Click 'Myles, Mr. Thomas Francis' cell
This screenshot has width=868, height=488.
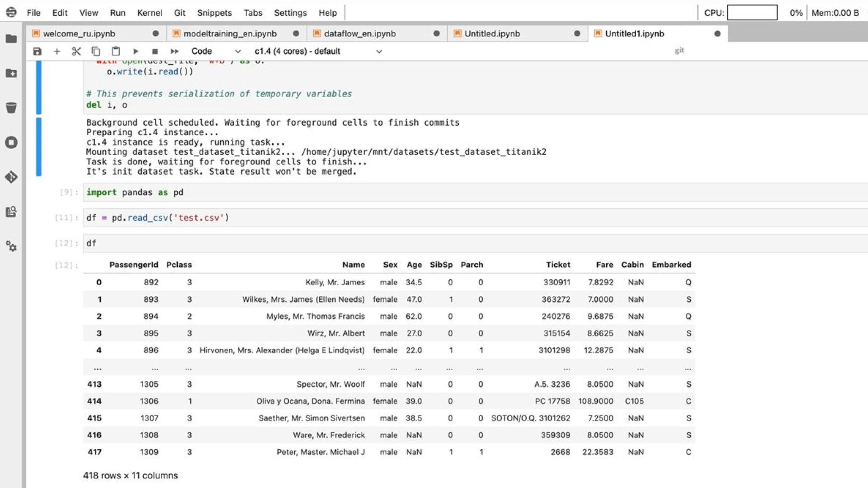click(x=316, y=316)
